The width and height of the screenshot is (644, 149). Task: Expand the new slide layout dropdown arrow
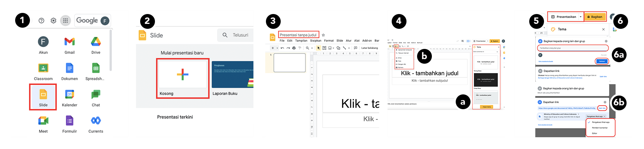coord(277,48)
